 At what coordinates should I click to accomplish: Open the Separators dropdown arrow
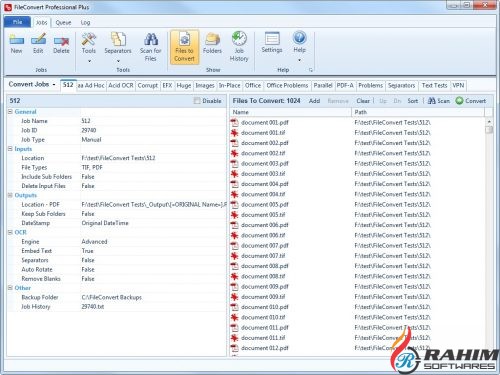tap(118, 61)
